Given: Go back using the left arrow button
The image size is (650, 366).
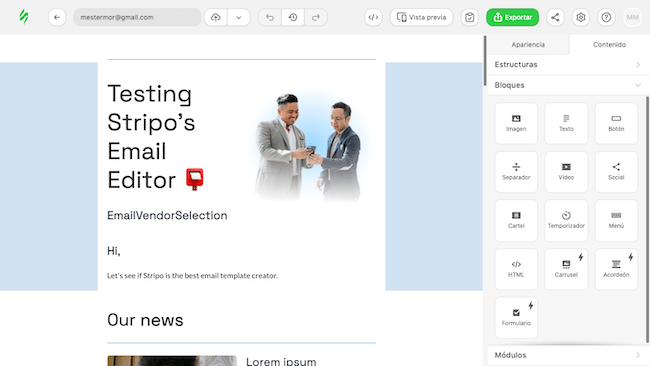Looking at the screenshot, I should pos(57,17).
